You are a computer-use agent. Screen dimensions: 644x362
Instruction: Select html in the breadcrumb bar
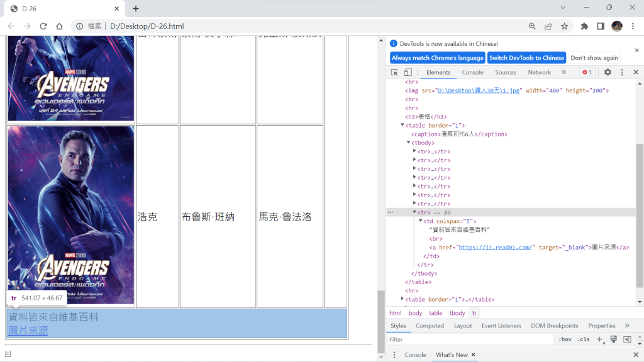[395, 313]
